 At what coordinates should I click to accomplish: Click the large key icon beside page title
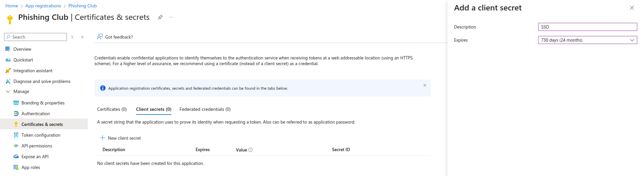(10, 19)
